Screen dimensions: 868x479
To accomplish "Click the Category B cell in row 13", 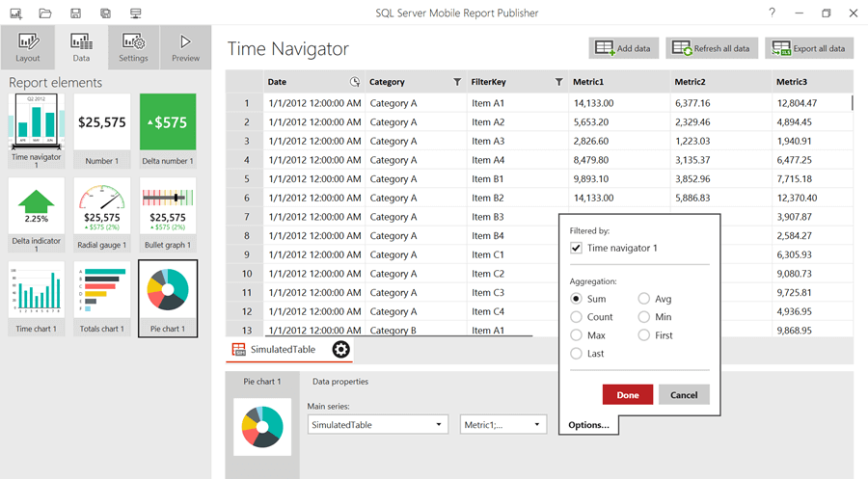I will 416,331.
